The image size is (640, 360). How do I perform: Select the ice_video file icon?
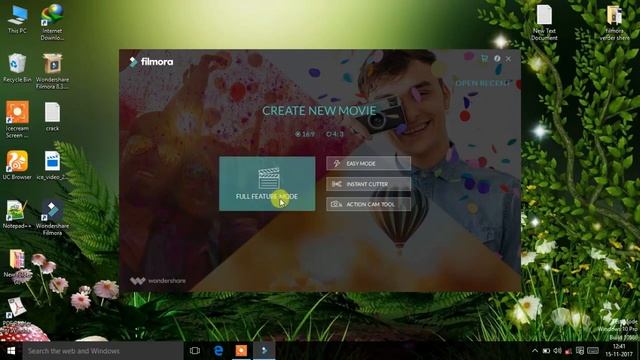tap(52, 165)
